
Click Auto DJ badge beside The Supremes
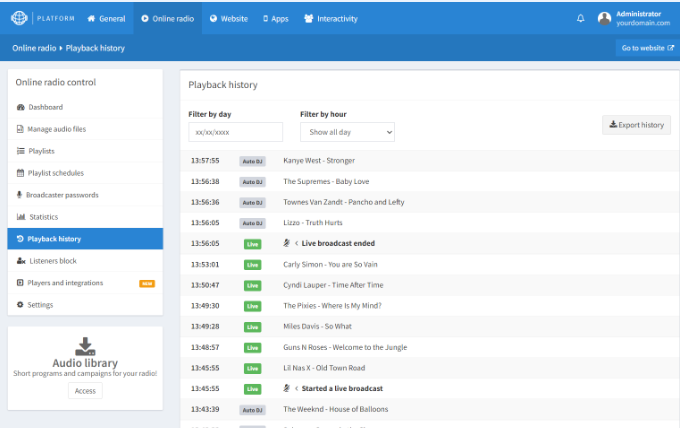click(252, 182)
